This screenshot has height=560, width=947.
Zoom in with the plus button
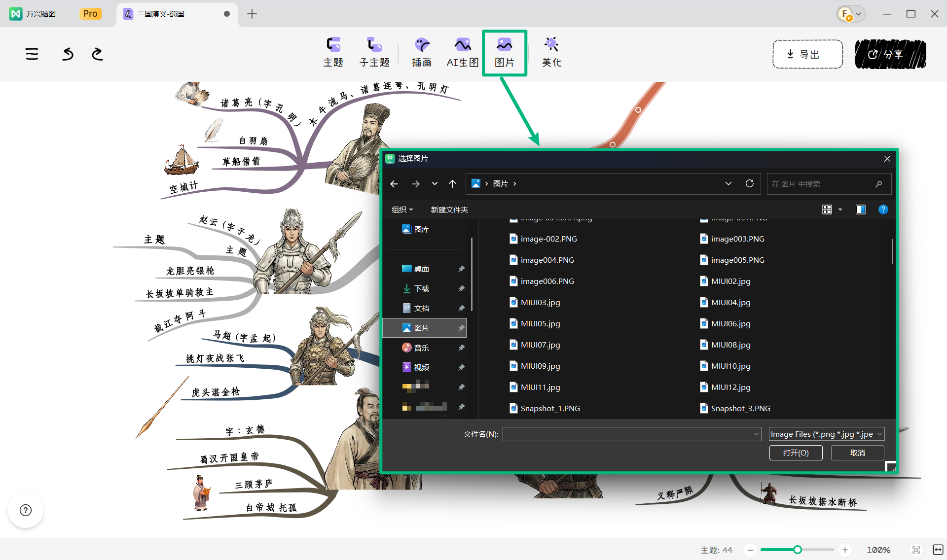click(x=845, y=550)
